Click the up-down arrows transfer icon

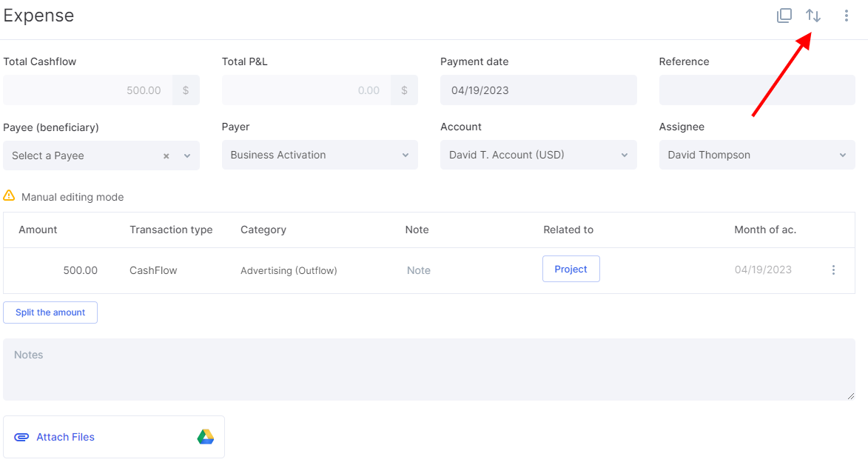click(813, 16)
